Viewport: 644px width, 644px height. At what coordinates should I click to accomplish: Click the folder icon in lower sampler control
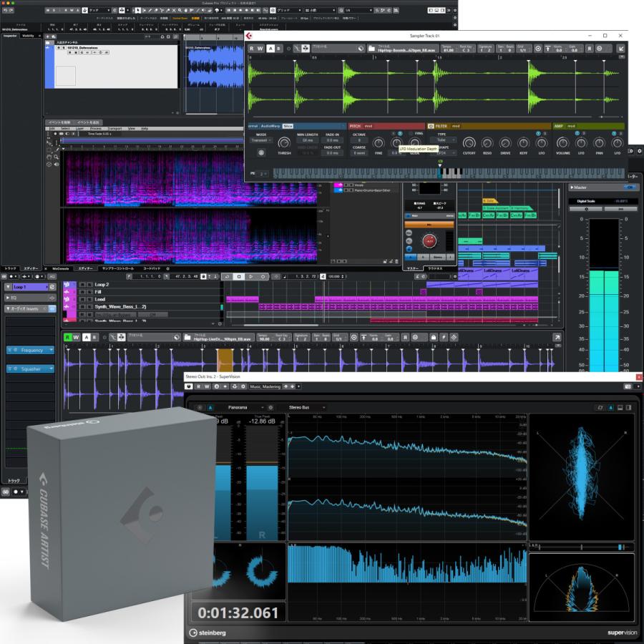tap(187, 337)
